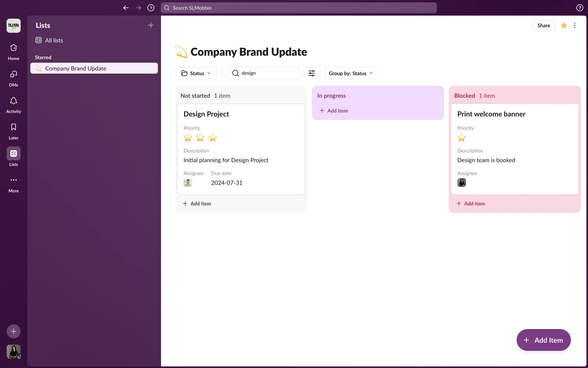
Task: Select All lists in the sidebar
Action: tap(54, 40)
